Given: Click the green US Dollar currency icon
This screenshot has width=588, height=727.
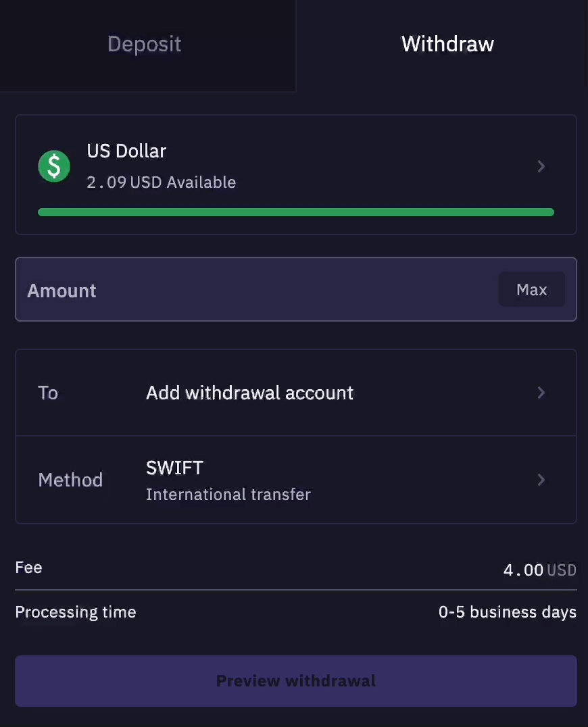Looking at the screenshot, I should pos(54,166).
